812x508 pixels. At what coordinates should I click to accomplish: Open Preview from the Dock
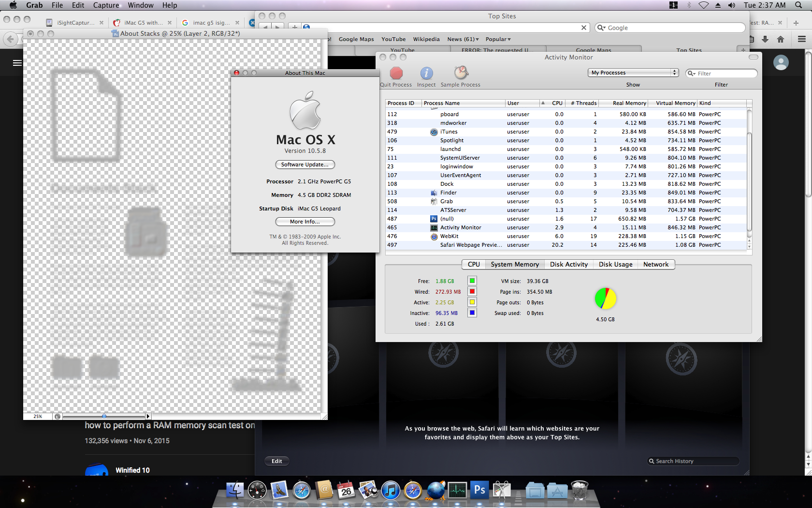(368, 491)
